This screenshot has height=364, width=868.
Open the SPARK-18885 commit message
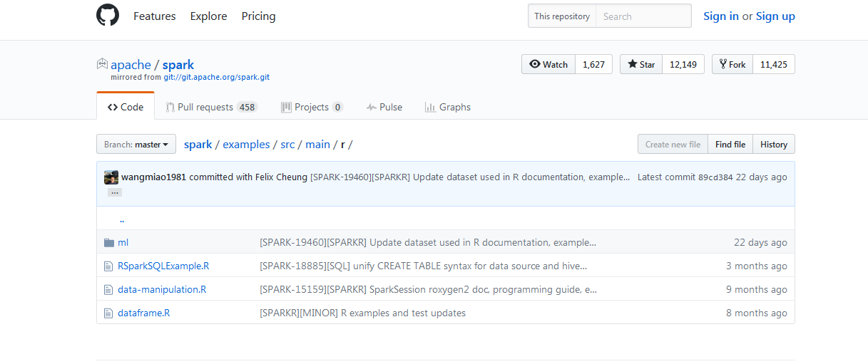(424, 266)
